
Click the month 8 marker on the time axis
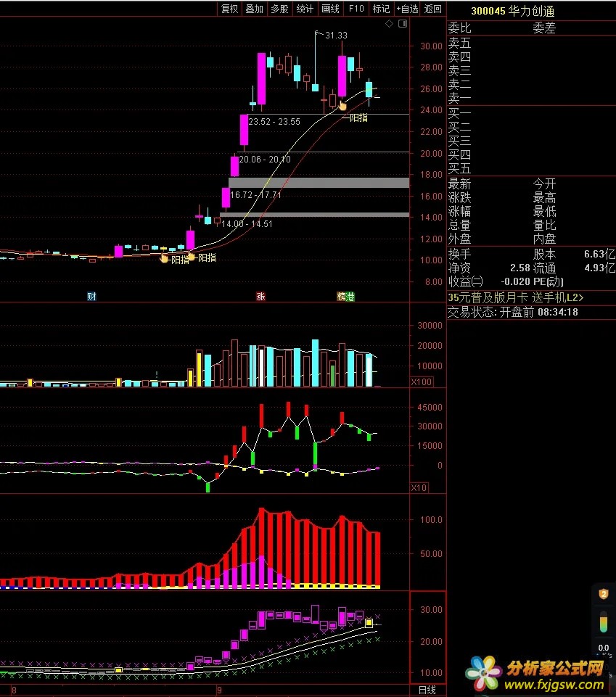click(15, 690)
